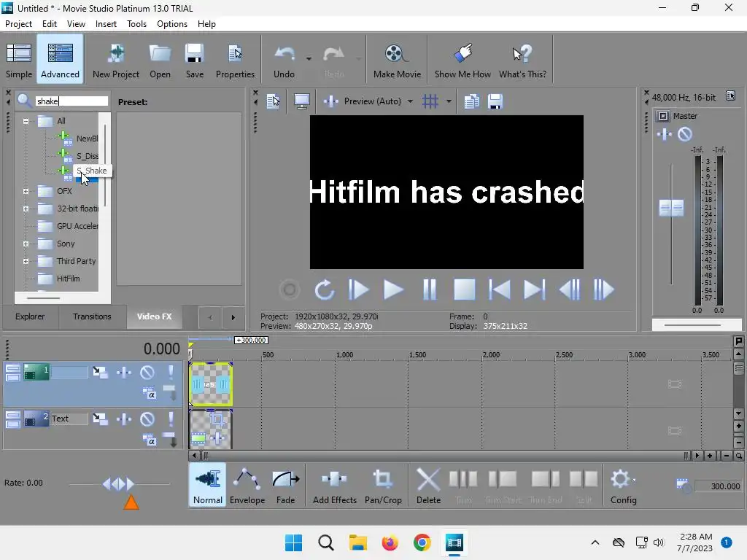This screenshot has width=747, height=560.
Task: Open the Tools menu
Action: pos(136,24)
